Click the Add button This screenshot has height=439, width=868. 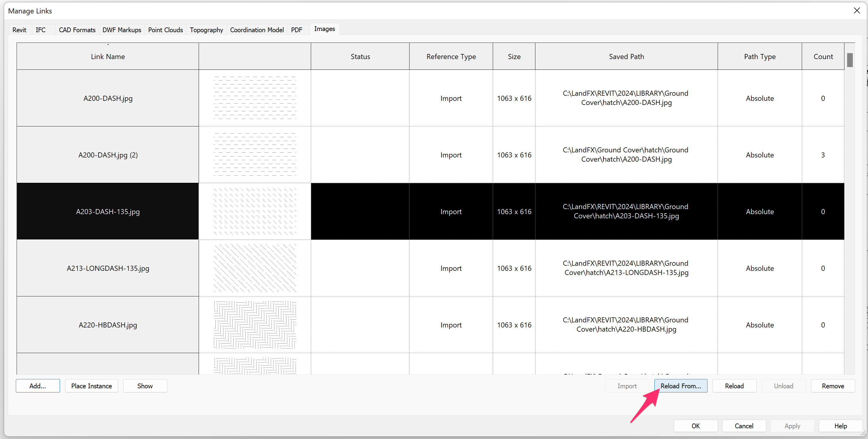pyautogui.click(x=36, y=386)
